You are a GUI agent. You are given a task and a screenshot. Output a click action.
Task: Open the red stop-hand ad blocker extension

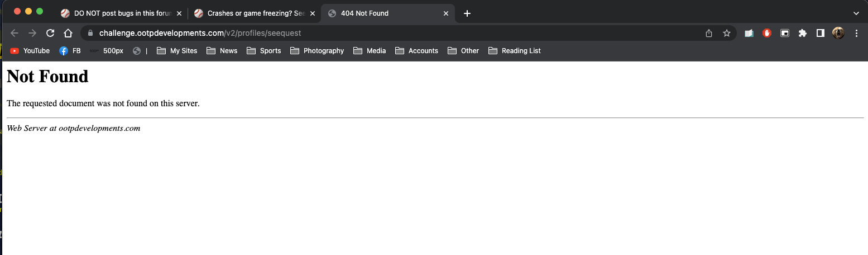pyautogui.click(x=766, y=33)
